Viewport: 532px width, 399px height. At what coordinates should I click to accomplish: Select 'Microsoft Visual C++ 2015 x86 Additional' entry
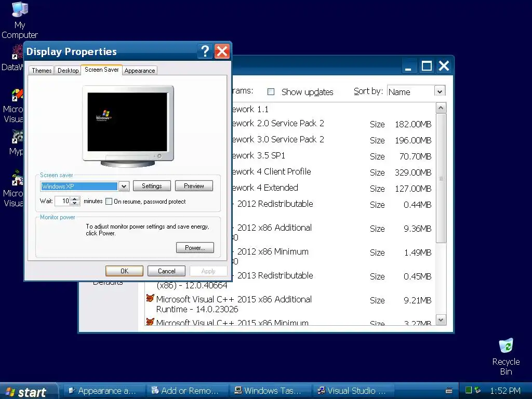(x=289, y=304)
